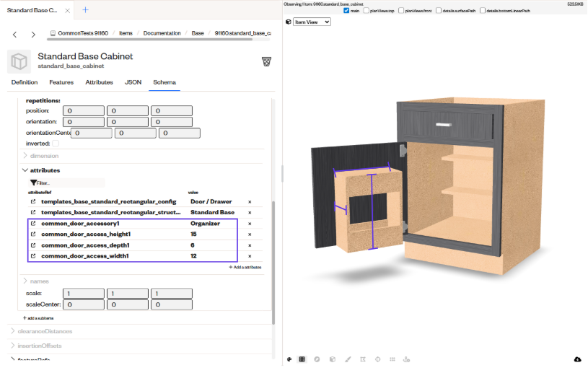588x373 pixels.
Task: Click the CommonTests 91160 breadcrumb page icon
Action: tap(53, 33)
